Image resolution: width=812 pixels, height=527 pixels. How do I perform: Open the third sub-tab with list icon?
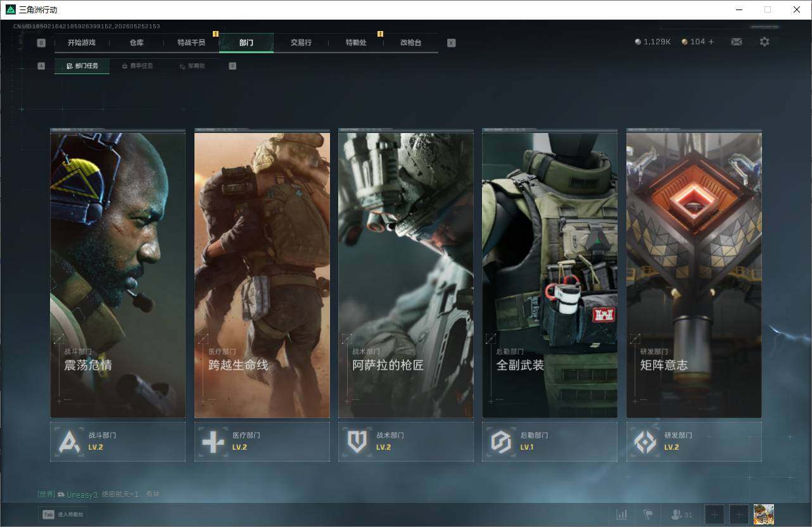[x=192, y=66]
